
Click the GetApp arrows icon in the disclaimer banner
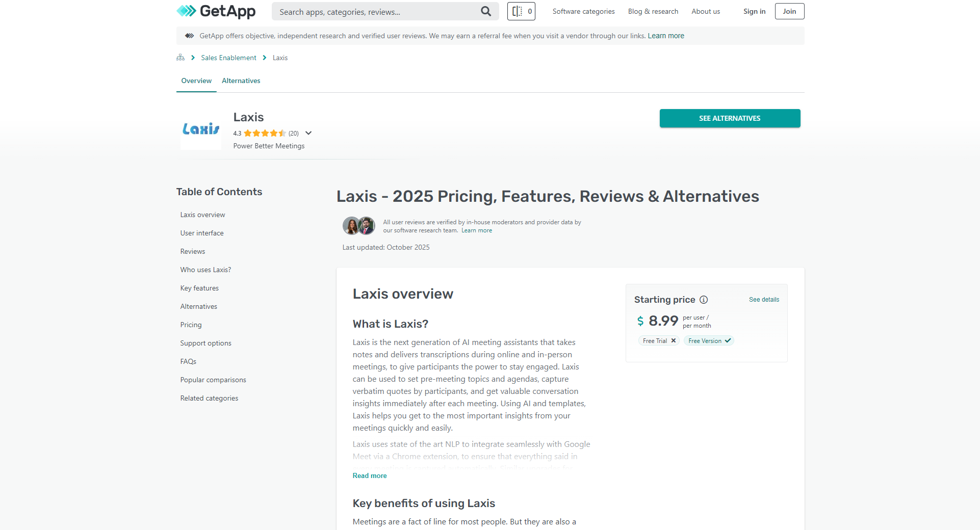click(189, 36)
